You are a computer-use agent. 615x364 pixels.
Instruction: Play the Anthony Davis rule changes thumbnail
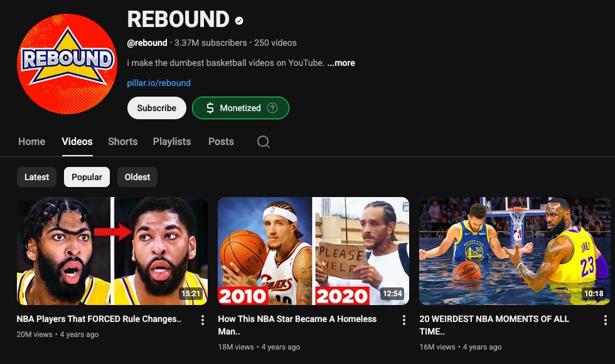(x=112, y=251)
